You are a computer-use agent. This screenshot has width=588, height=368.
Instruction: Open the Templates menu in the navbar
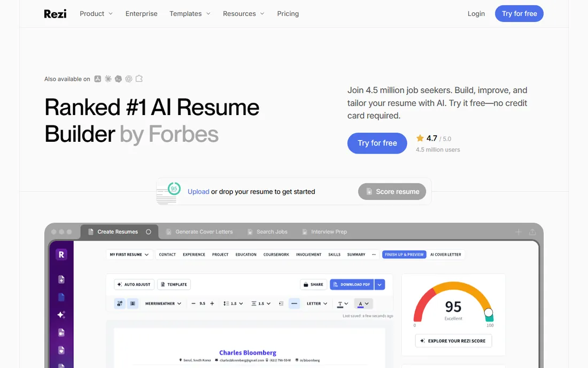click(x=190, y=13)
